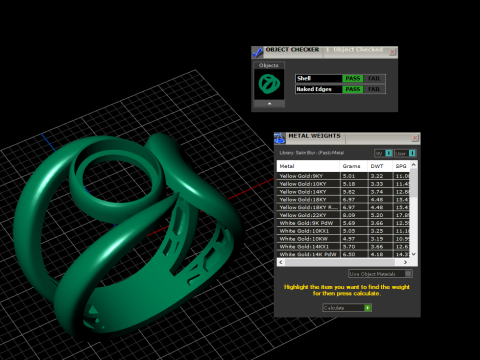Click FAIL in the Naked Edges row

point(374,89)
